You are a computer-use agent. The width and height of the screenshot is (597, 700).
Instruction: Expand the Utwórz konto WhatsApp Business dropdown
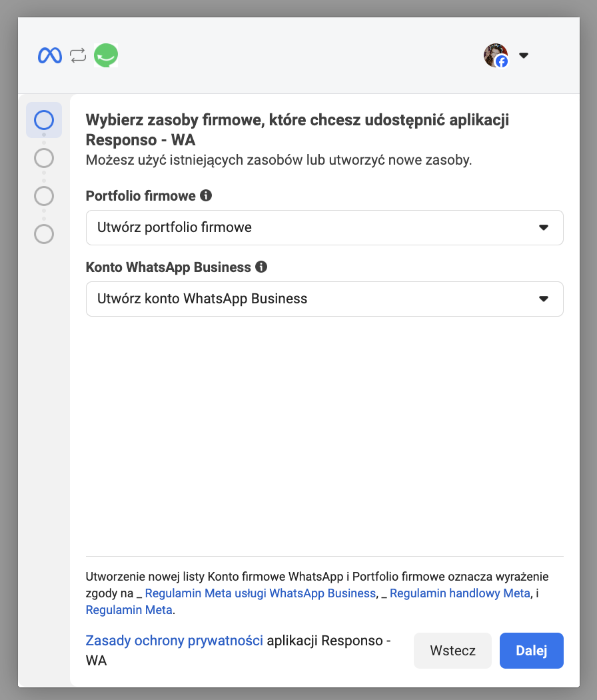point(324,299)
